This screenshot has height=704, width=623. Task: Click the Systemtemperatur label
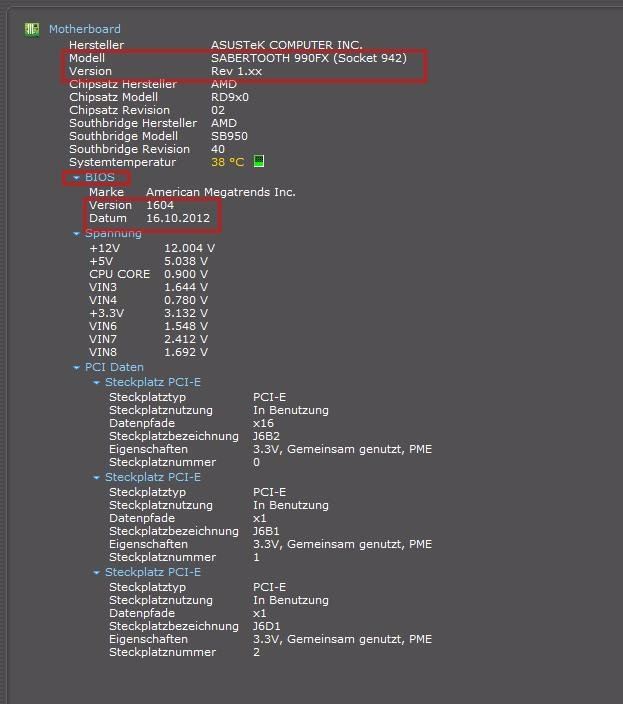[123, 162]
